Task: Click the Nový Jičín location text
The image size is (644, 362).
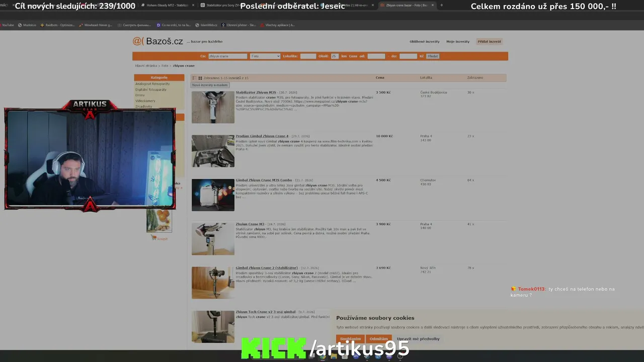Action: [428, 268]
